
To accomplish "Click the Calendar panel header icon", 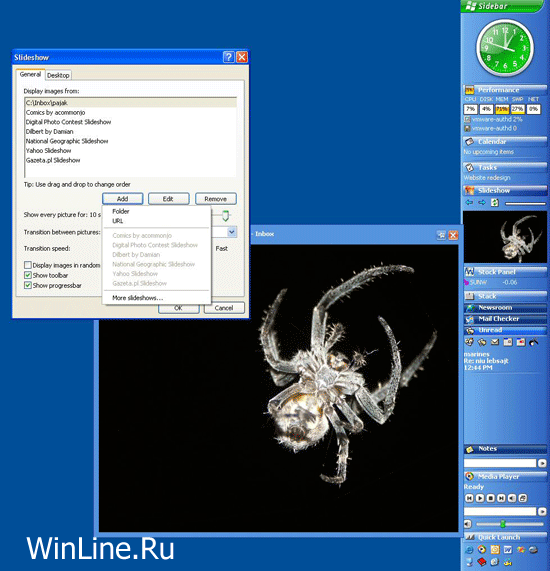I will (x=470, y=141).
